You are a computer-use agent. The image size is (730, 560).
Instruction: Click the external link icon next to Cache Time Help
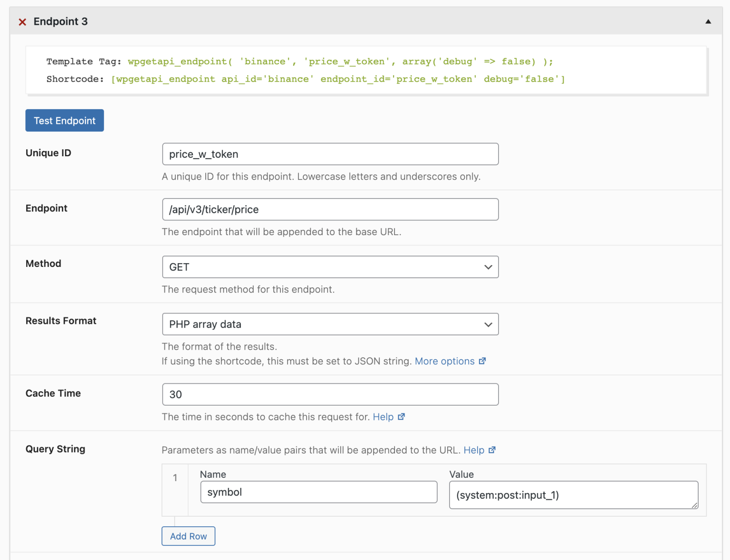402,417
